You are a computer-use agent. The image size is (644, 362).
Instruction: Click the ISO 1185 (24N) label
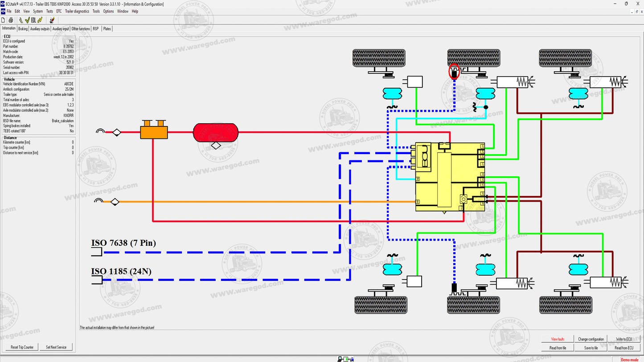tap(121, 271)
